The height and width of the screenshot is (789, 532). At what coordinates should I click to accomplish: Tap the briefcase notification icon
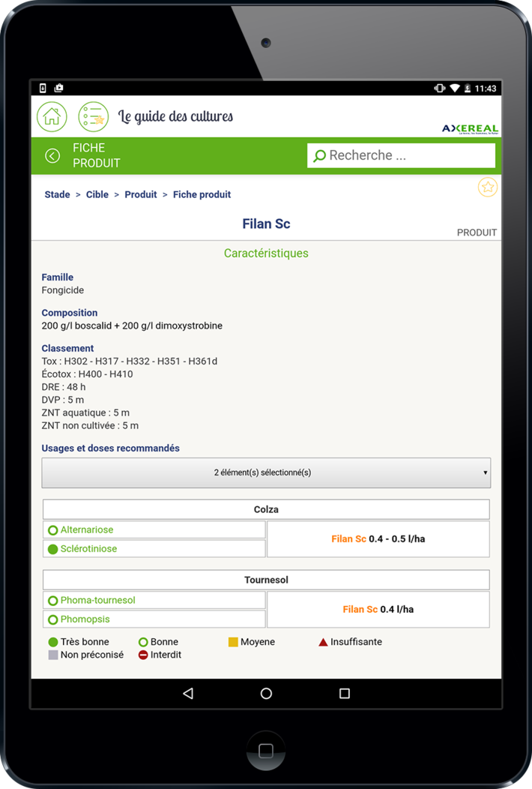[59, 88]
